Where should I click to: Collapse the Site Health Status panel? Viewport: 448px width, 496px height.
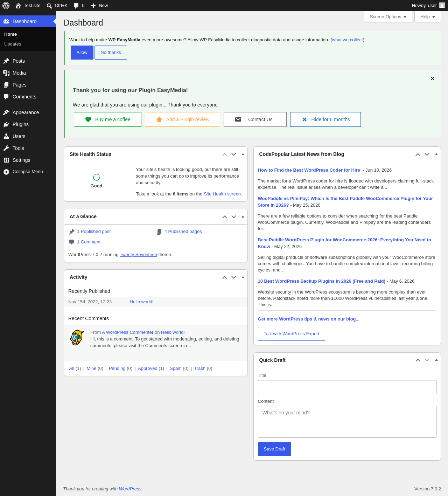point(243,154)
